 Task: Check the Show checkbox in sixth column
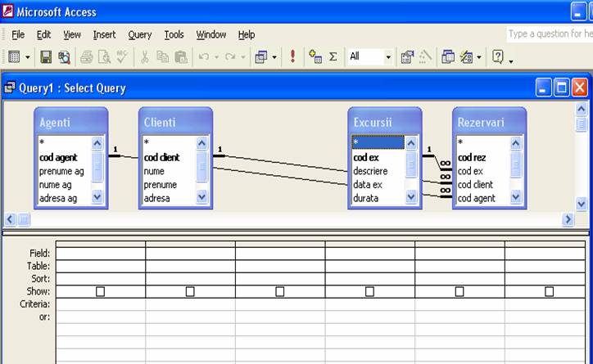[x=549, y=291]
